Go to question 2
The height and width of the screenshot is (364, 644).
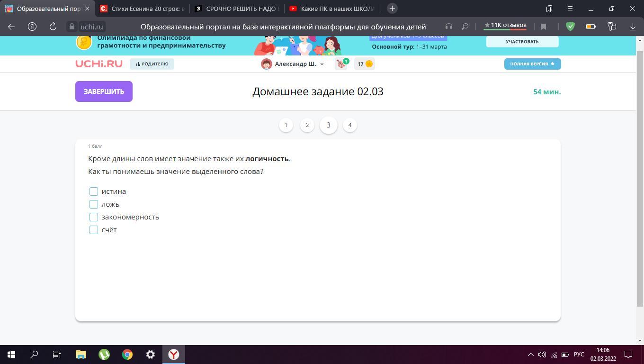(x=307, y=125)
